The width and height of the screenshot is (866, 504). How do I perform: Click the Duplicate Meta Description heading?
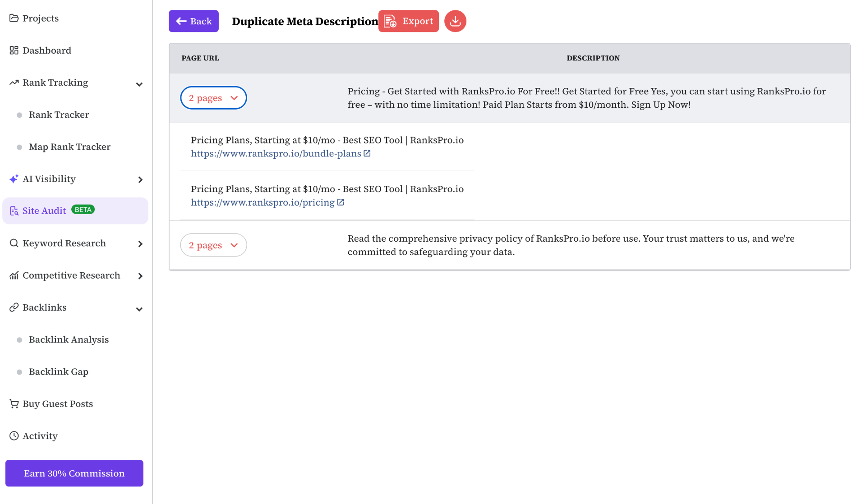coord(305,21)
